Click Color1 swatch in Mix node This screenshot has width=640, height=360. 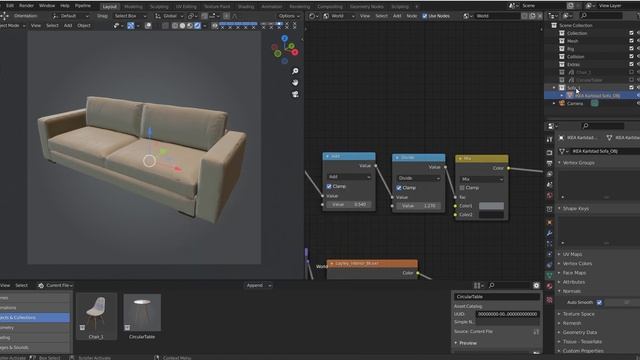[x=491, y=206]
